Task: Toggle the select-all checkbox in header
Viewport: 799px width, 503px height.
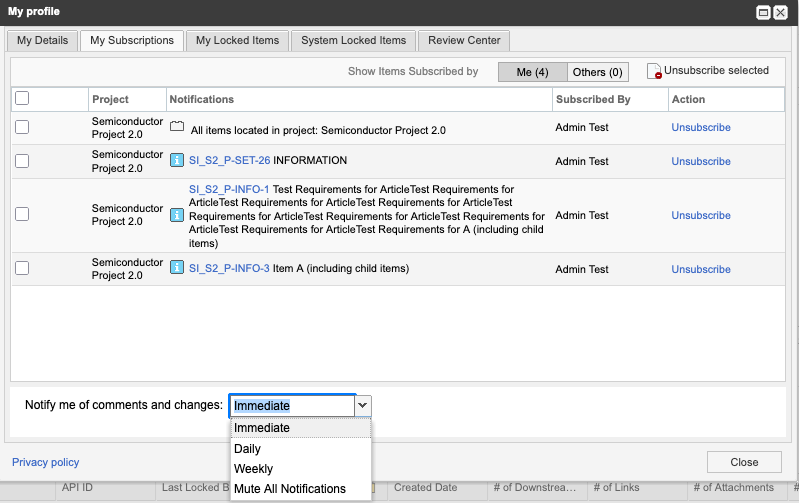Action: 22,98
